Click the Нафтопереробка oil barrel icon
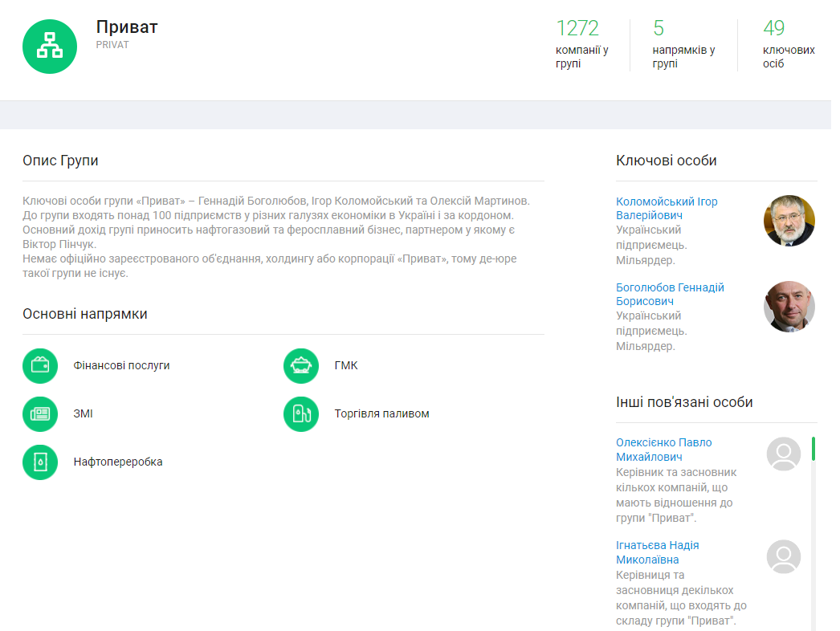The width and height of the screenshot is (840, 631). click(40, 462)
